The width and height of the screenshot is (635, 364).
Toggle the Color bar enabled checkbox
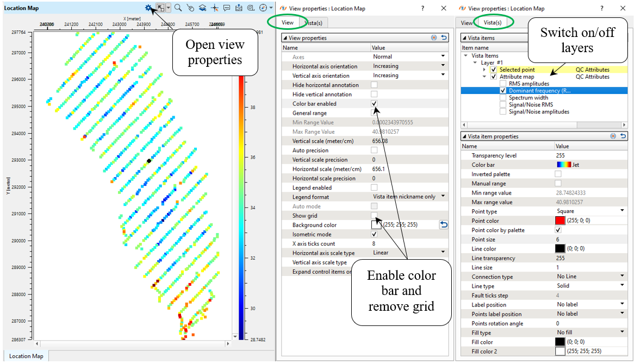click(x=374, y=104)
